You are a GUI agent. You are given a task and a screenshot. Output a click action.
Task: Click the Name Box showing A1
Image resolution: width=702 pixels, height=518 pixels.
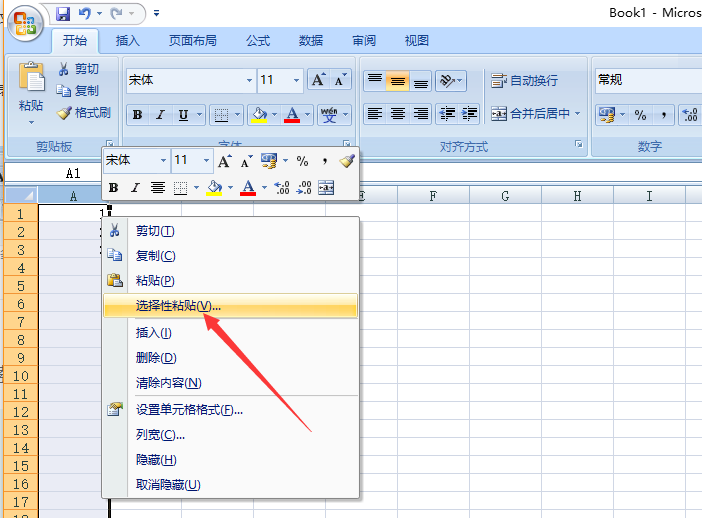pyautogui.click(x=53, y=173)
